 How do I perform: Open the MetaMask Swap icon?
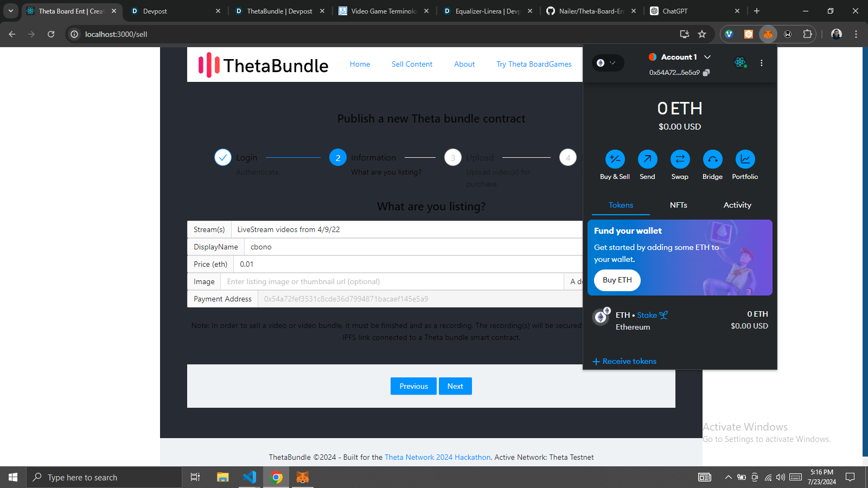680,159
